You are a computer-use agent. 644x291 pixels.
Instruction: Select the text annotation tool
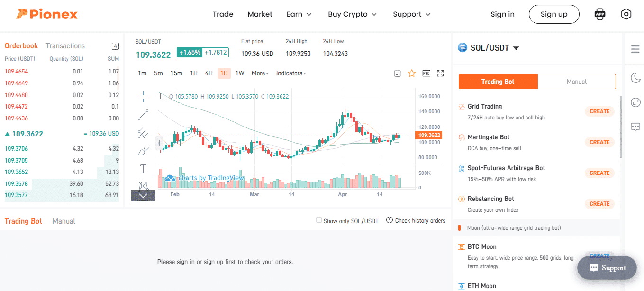click(143, 169)
